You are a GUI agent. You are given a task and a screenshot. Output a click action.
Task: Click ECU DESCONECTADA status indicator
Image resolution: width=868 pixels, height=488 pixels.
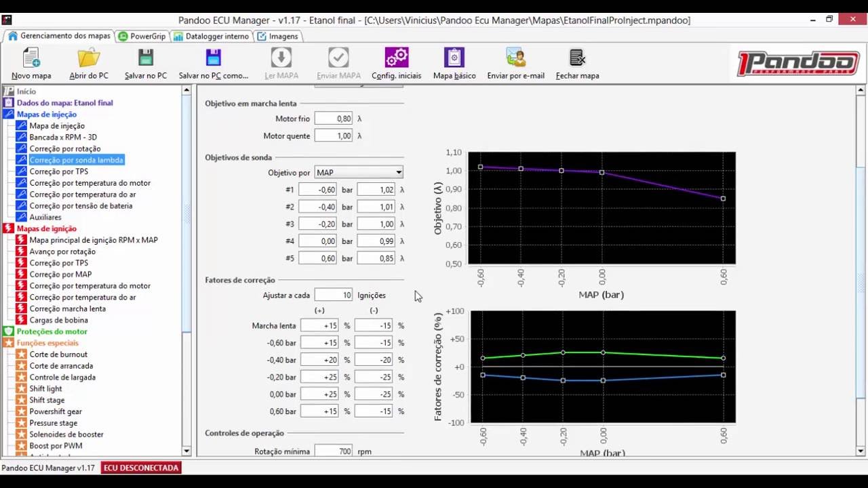tap(141, 468)
